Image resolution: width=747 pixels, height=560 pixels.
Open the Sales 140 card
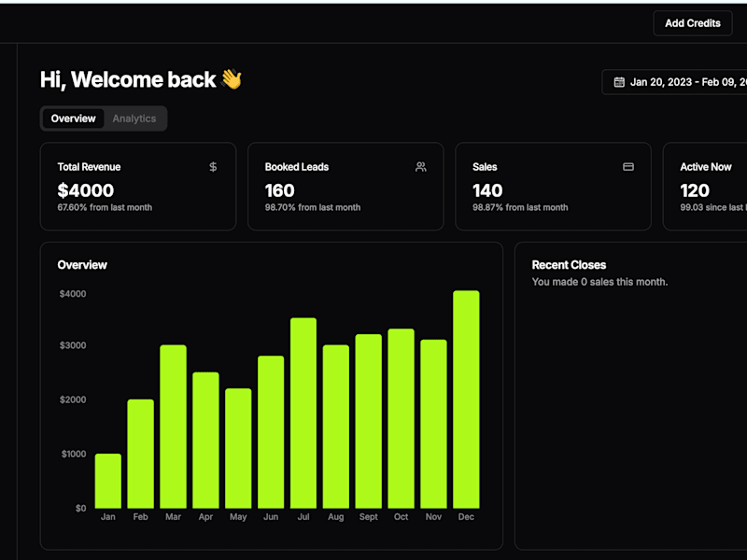point(553,186)
